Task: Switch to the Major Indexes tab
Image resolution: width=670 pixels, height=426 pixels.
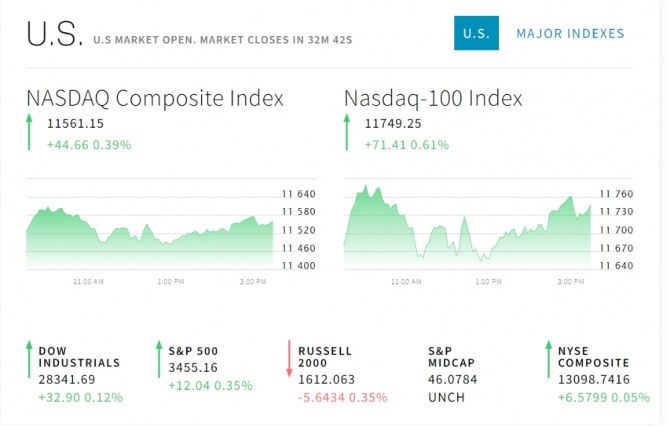Action: tap(570, 33)
